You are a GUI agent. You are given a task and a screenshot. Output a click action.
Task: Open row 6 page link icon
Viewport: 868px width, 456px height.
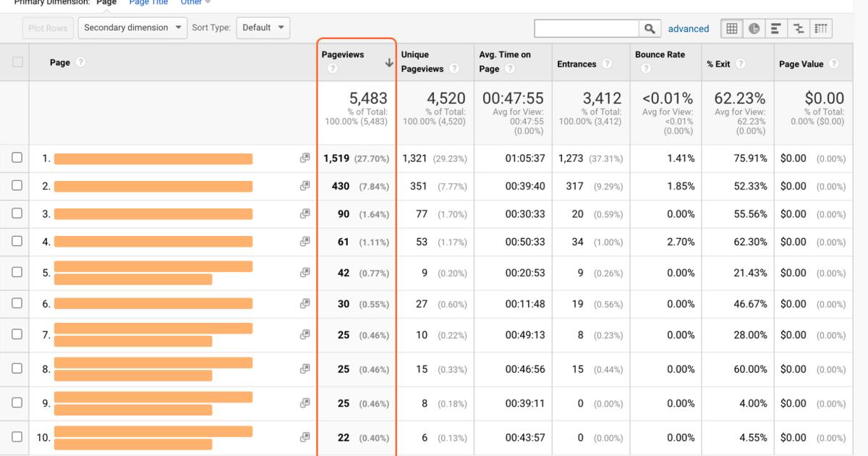pyautogui.click(x=305, y=304)
